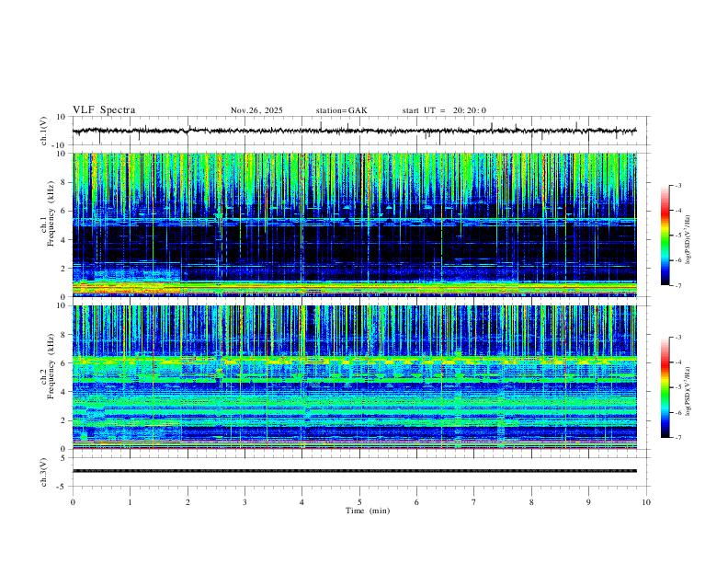
Task: Click the time axis tick label '8'
Action: 531,502
